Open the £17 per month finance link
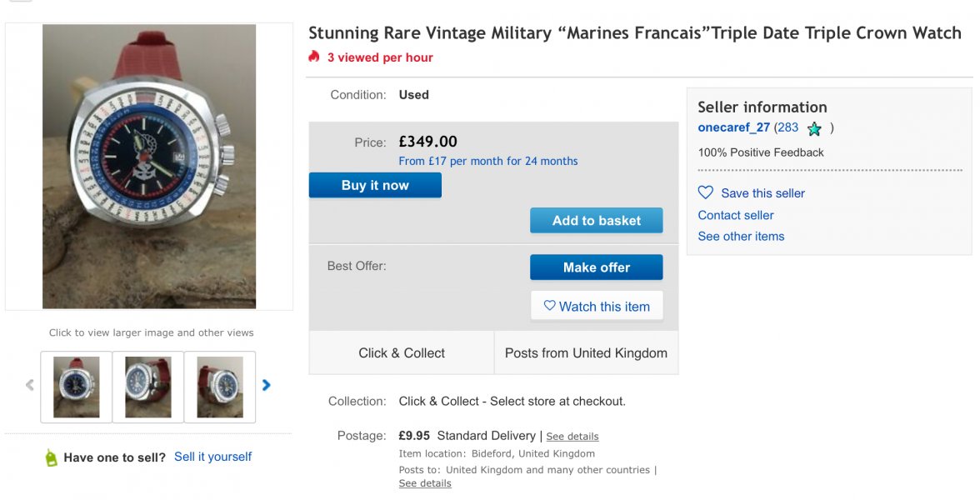The height and width of the screenshot is (500, 980). 487,161
